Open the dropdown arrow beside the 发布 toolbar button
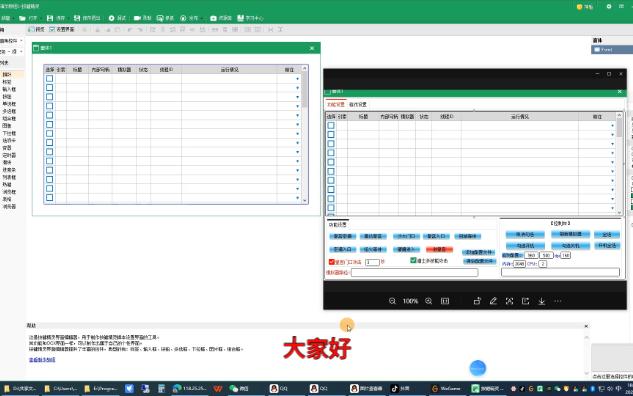Image resolution: width=633 pixels, height=396 pixels. (201, 19)
